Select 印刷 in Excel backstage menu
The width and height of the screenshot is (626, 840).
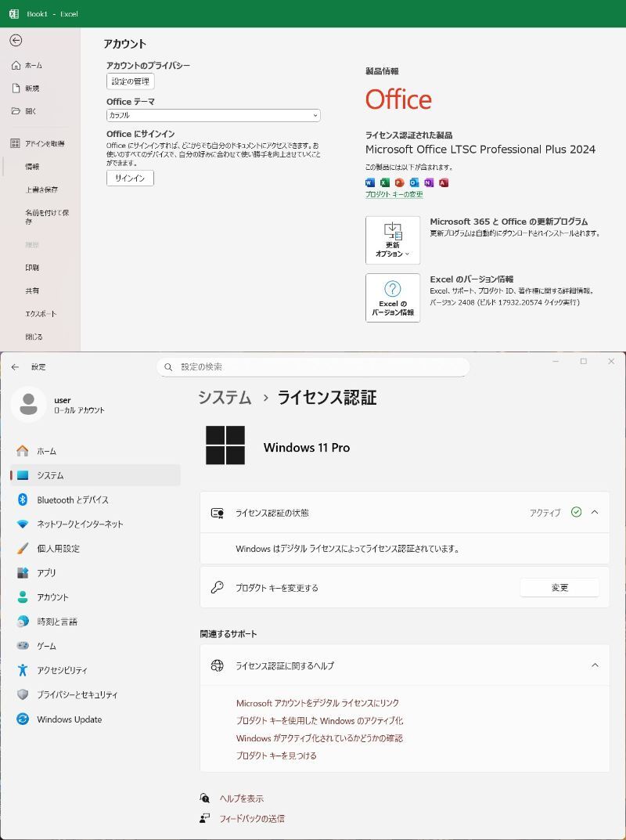tap(32, 268)
